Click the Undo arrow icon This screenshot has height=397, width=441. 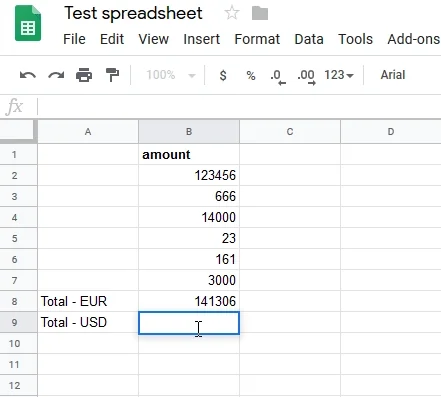point(28,75)
